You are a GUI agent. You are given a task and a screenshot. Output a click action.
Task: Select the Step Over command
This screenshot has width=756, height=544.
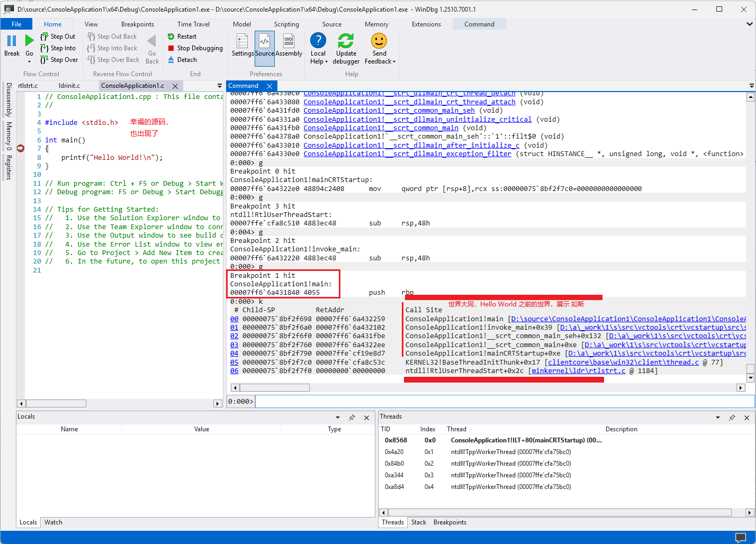[59, 60]
